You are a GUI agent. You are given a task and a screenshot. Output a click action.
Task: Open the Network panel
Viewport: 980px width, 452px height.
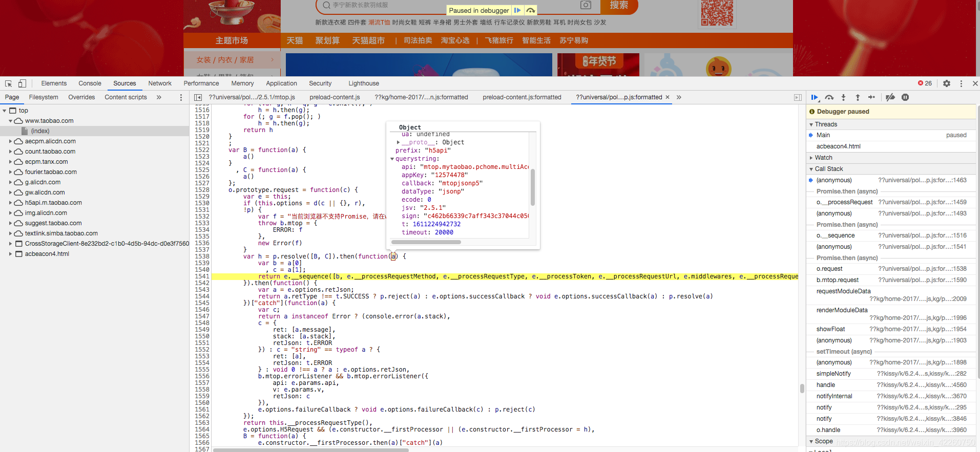(160, 83)
